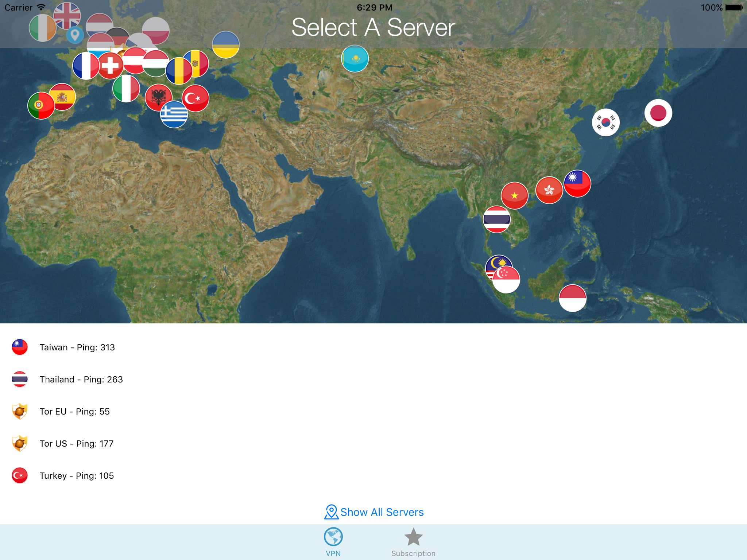The width and height of the screenshot is (747, 560).
Task: Select the Tor EU server entry
Action: [74, 412]
